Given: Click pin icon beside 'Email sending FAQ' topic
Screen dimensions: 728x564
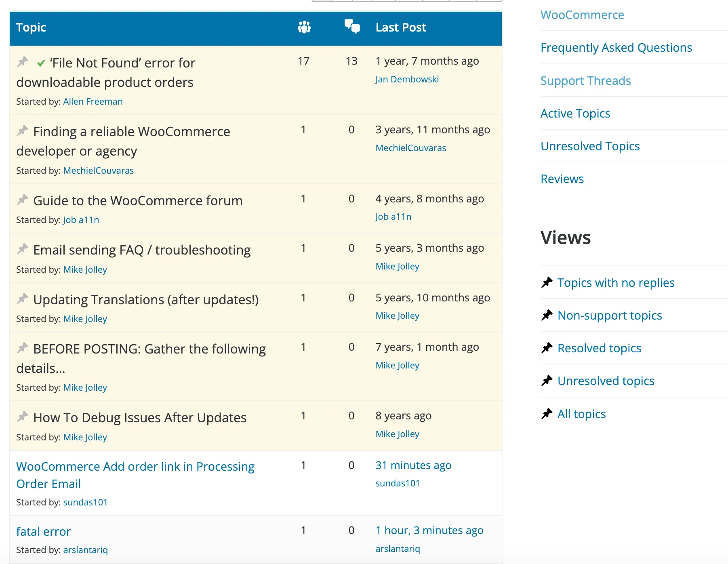Looking at the screenshot, I should (23, 249).
